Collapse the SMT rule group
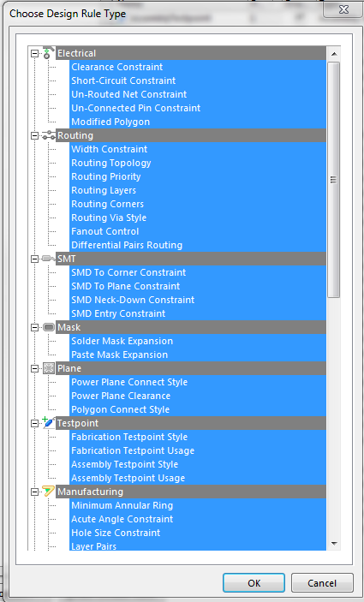This screenshot has width=364, height=602. point(35,259)
